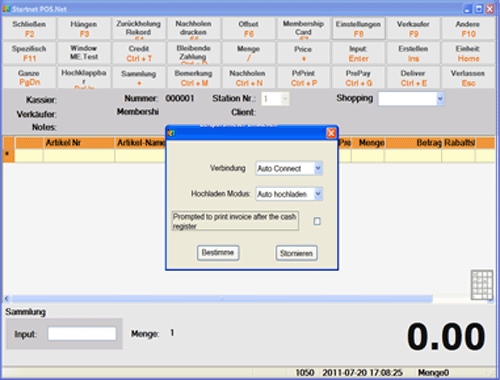Toggle the print invoice prompt checkbox
The height and width of the screenshot is (380, 500).
[317, 221]
